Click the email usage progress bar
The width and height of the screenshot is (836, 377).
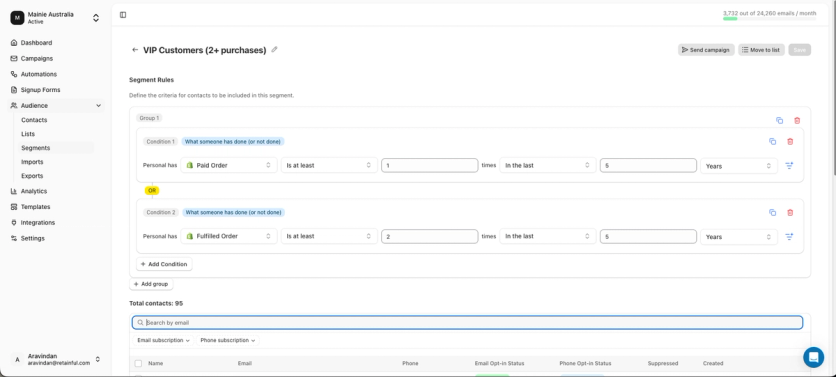point(769,19)
